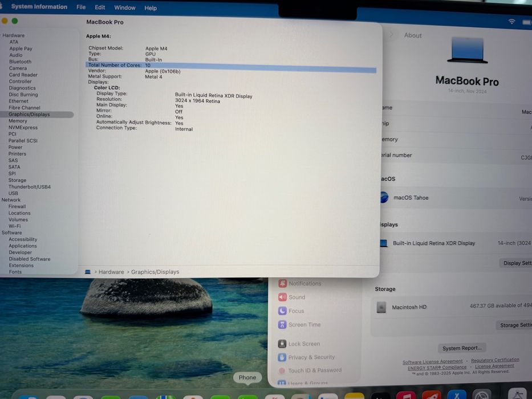
Task: Select USB in the sidebar
Action: 13,193
